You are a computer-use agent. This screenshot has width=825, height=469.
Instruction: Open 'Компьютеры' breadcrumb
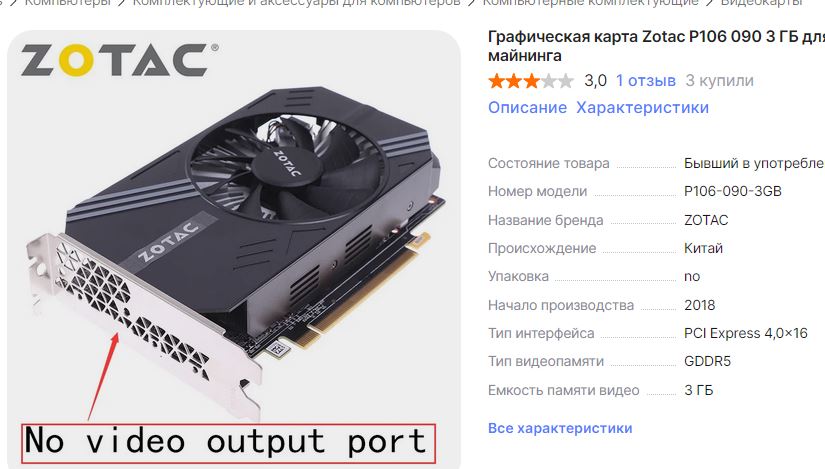click(x=68, y=3)
